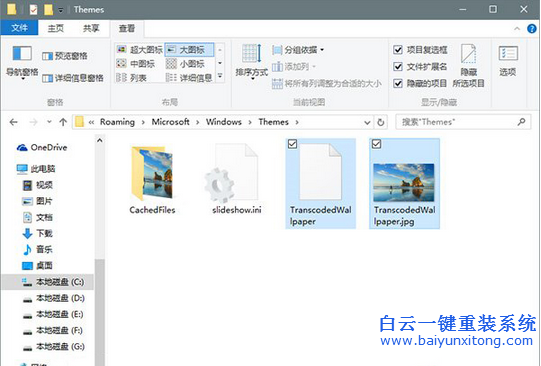
Task: Select 此电脑 in the navigation pane
Action: coord(36,169)
